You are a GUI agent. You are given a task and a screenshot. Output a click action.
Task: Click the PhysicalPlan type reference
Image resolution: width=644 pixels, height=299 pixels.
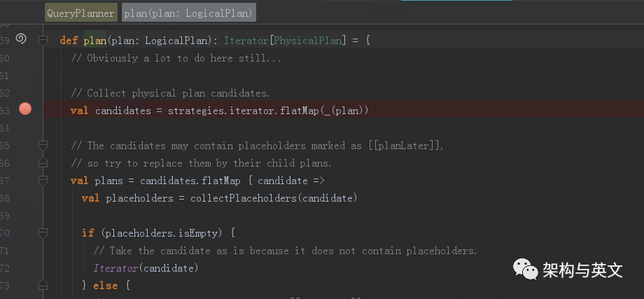pos(308,41)
